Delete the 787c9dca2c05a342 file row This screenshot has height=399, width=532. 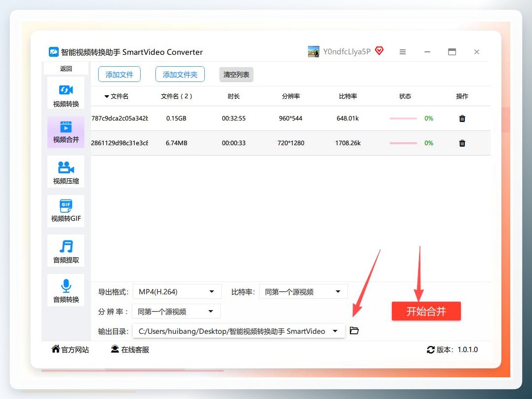pyautogui.click(x=462, y=119)
